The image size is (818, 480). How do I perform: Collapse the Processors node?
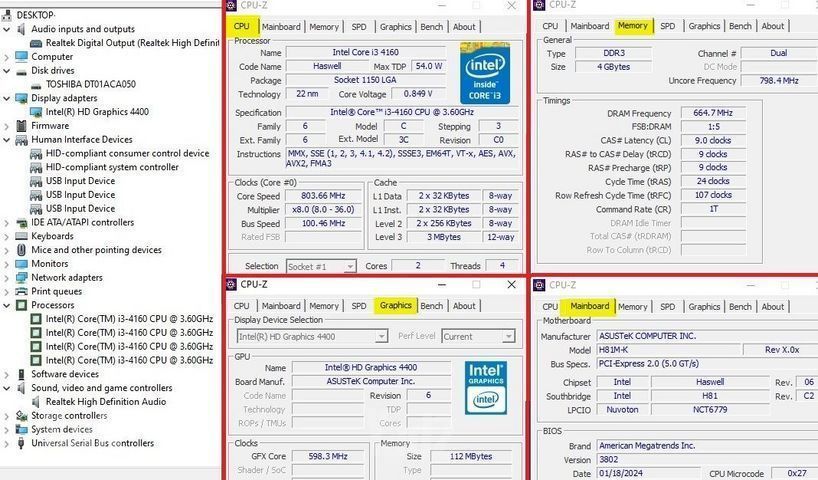(x=7, y=305)
